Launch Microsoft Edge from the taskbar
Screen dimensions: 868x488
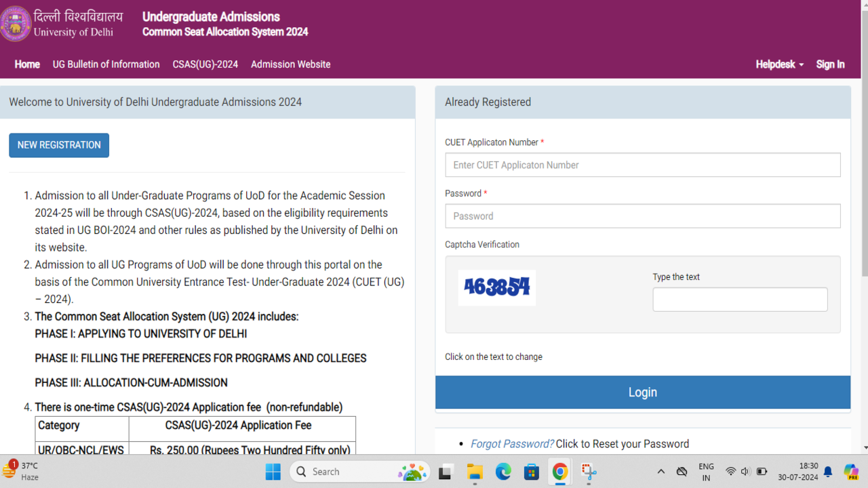coord(502,472)
